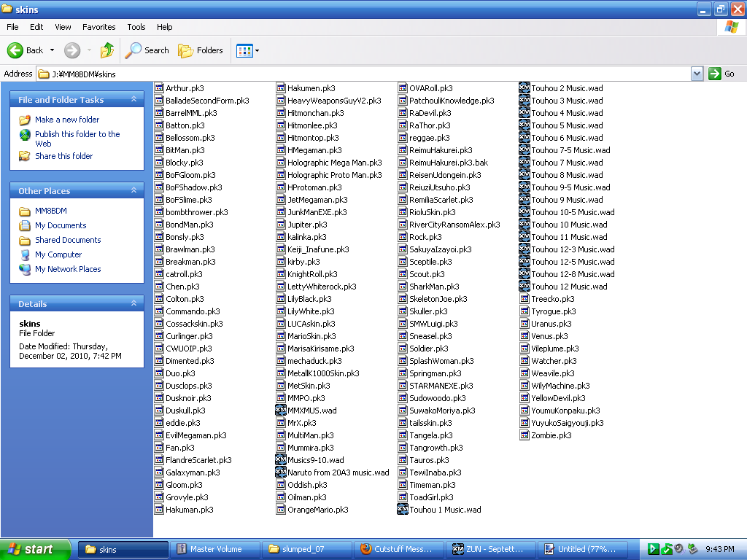Open the Search toolbar button

point(147,50)
